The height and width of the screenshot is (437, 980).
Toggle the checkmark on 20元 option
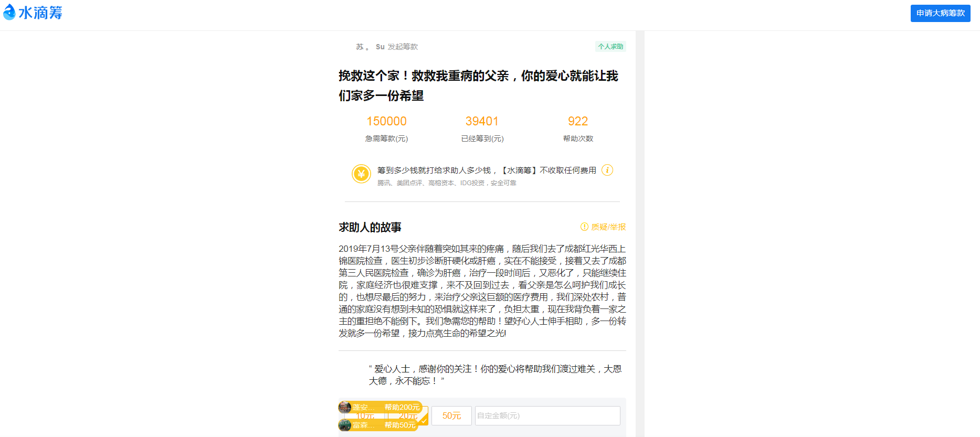click(x=423, y=420)
